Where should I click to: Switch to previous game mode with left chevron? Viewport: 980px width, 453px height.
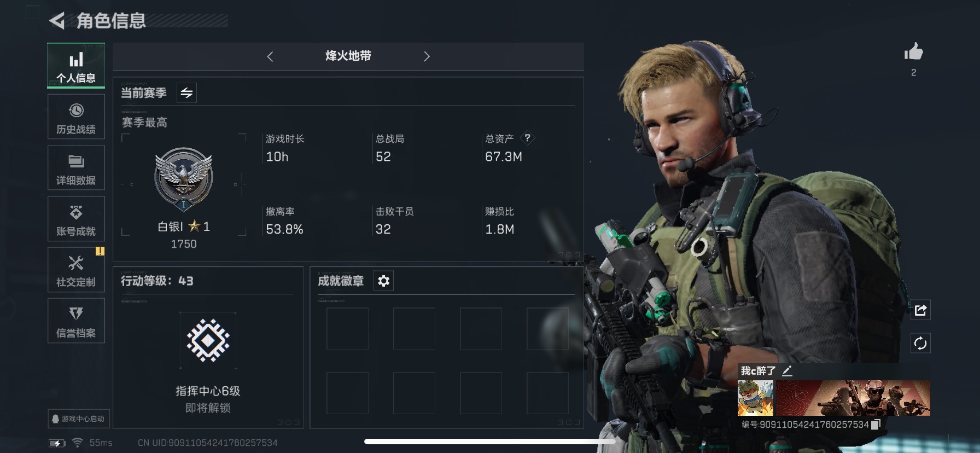pyautogui.click(x=270, y=56)
